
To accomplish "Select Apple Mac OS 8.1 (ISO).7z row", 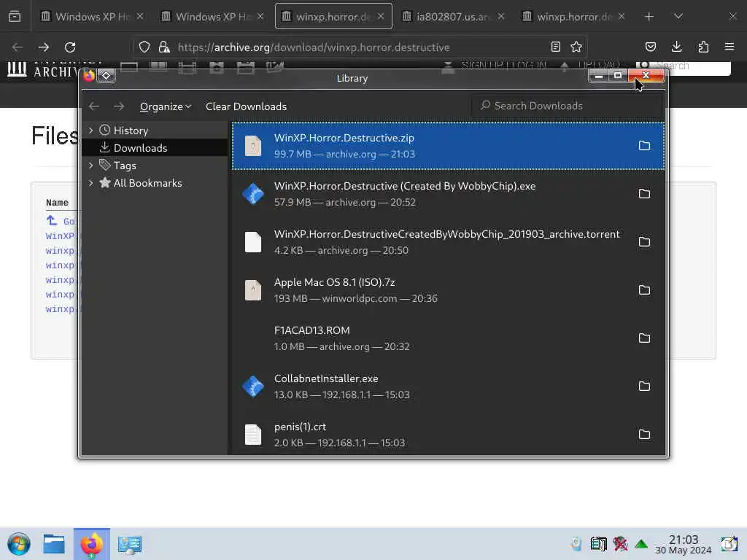I will 448,290.
